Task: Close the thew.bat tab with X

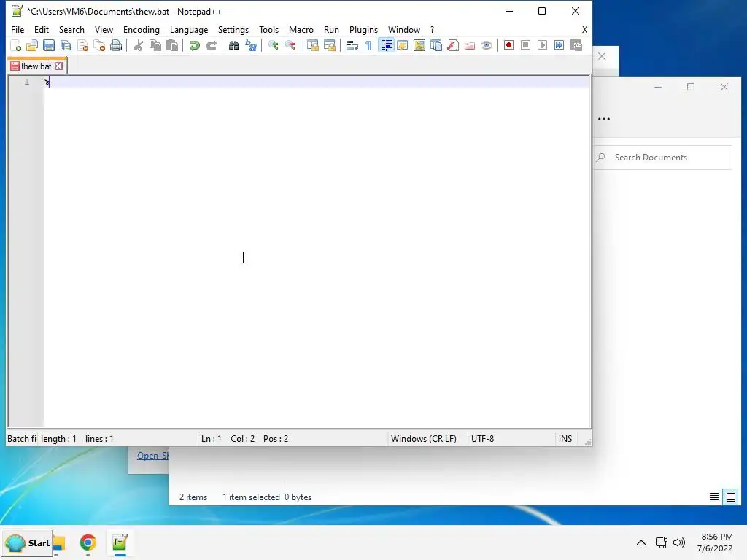Action: (x=58, y=66)
